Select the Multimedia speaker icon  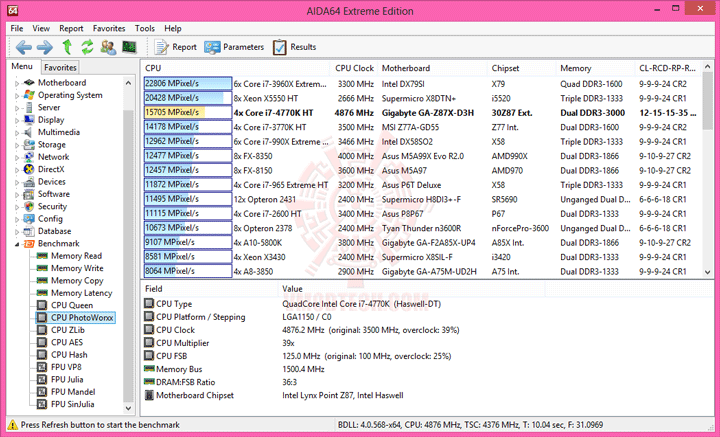point(29,132)
